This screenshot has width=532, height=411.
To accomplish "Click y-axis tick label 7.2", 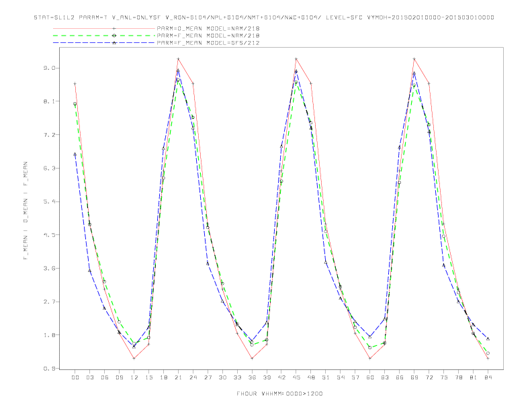I will (x=49, y=135).
